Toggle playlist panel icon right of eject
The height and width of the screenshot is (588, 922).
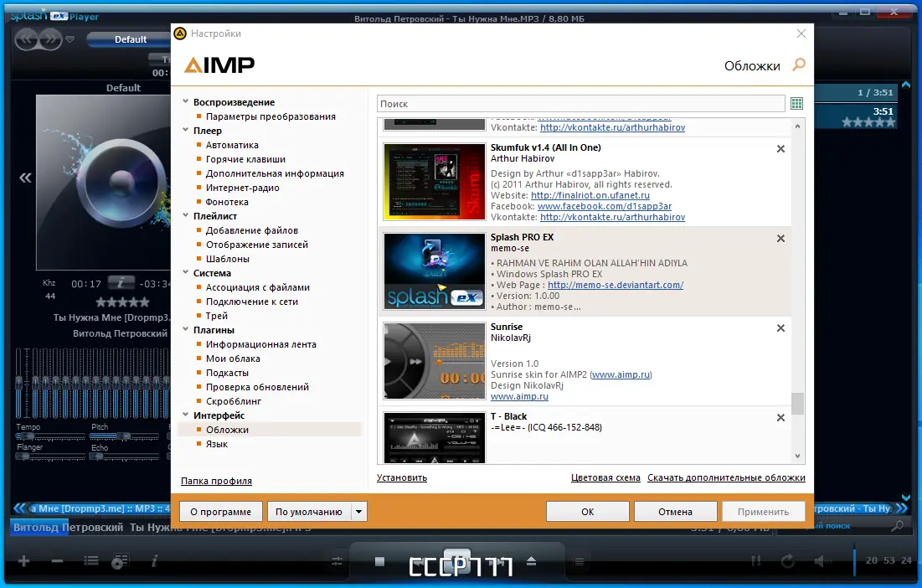pyautogui.click(x=579, y=561)
